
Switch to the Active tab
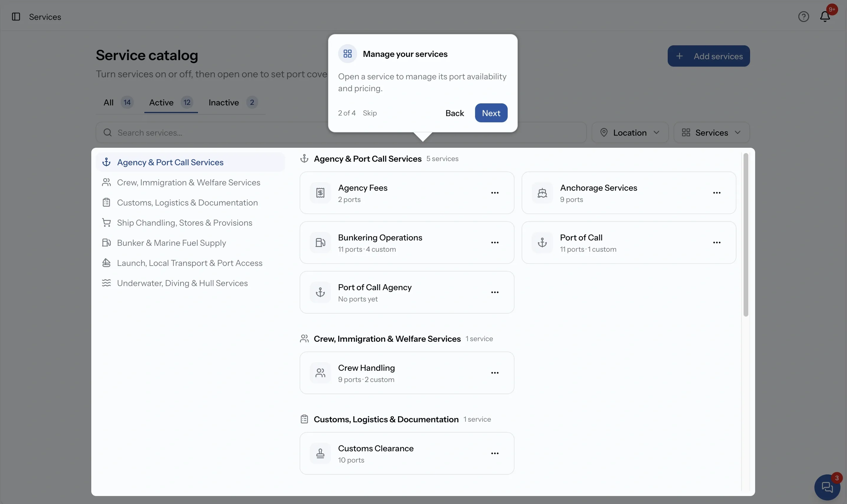(x=171, y=102)
